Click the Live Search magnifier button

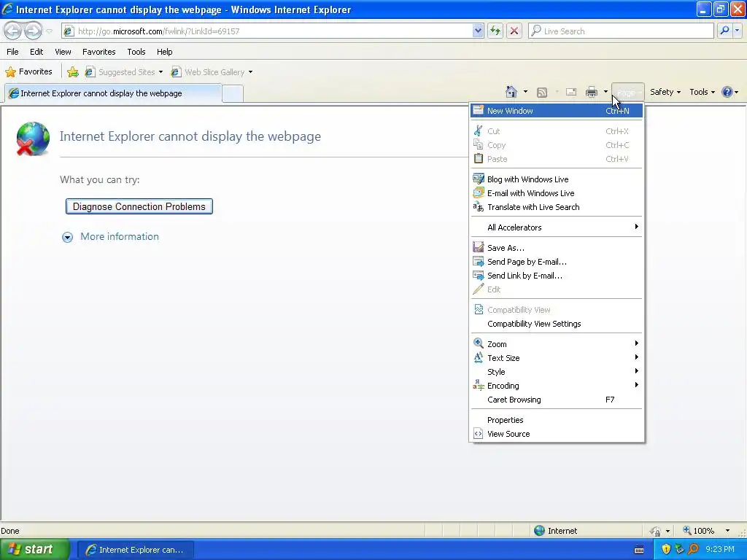pyautogui.click(x=724, y=31)
